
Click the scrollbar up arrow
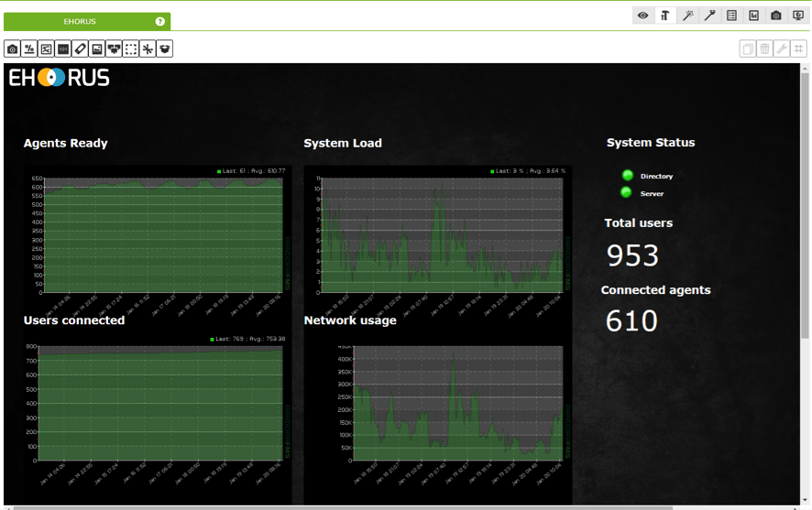pyautogui.click(x=805, y=68)
